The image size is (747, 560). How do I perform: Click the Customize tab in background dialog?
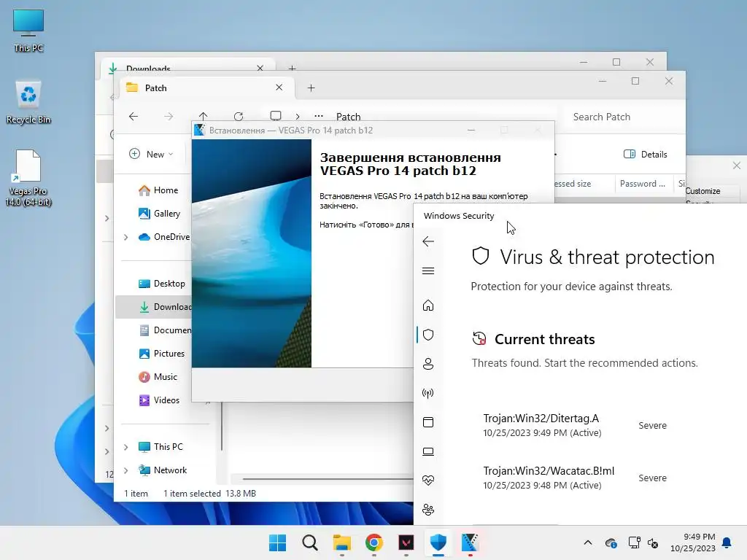tap(703, 191)
